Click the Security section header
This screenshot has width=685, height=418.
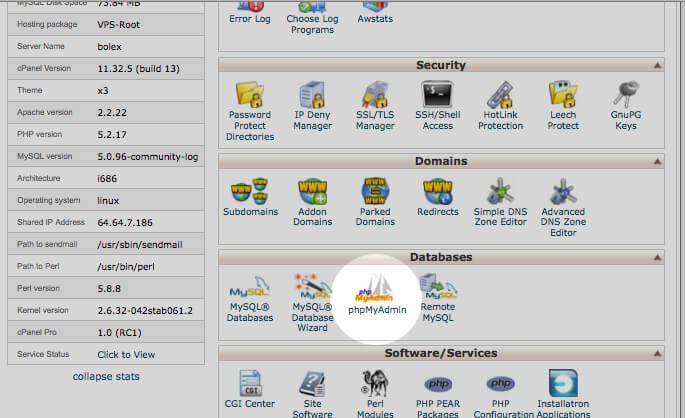tap(441, 65)
